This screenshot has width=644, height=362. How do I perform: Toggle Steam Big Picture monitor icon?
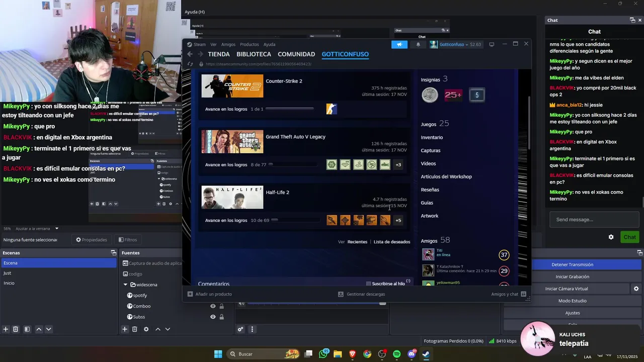[x=492, y=44]
